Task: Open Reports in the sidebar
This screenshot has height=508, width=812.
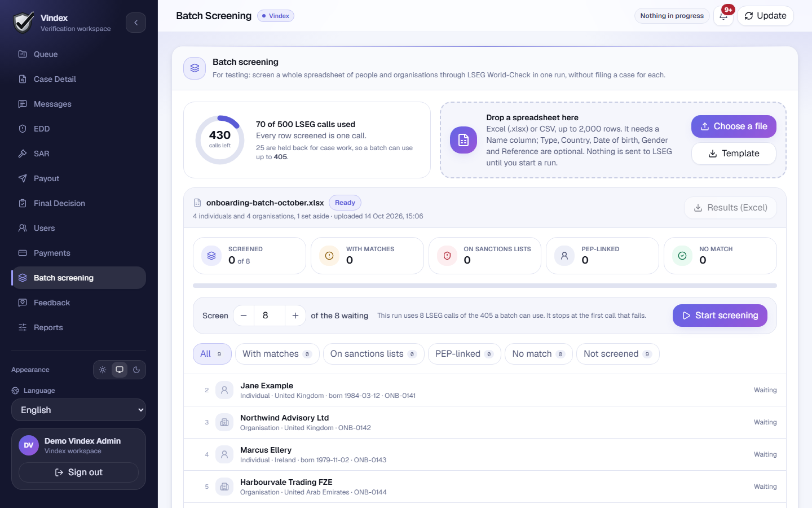Action: [78, 327]
